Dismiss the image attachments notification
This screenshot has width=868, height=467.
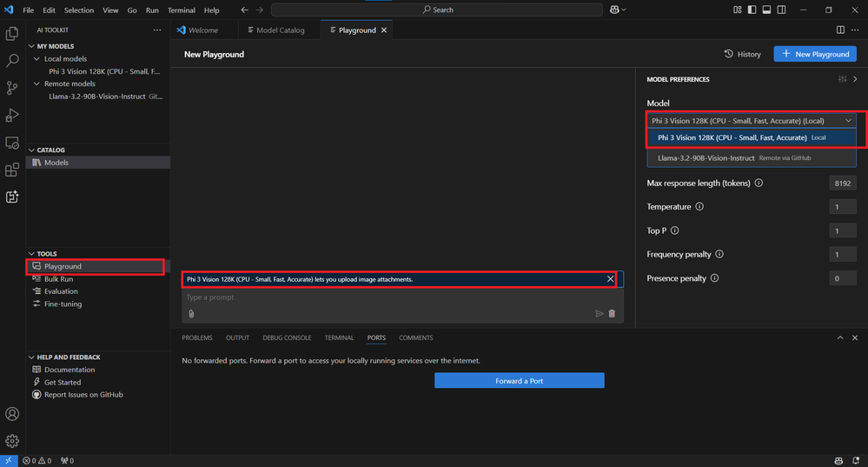(610, 279)
